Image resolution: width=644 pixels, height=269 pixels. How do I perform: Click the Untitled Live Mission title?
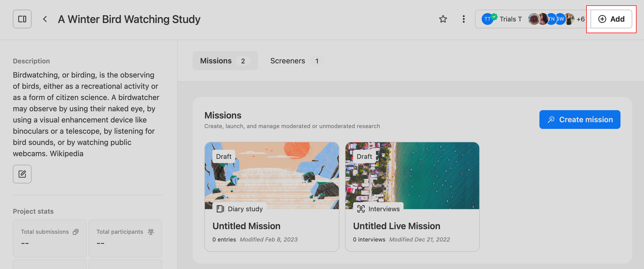click(396, 226)
